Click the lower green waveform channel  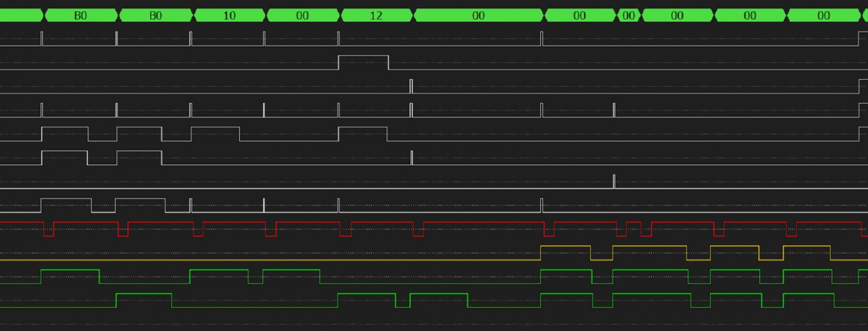[250, 306]
